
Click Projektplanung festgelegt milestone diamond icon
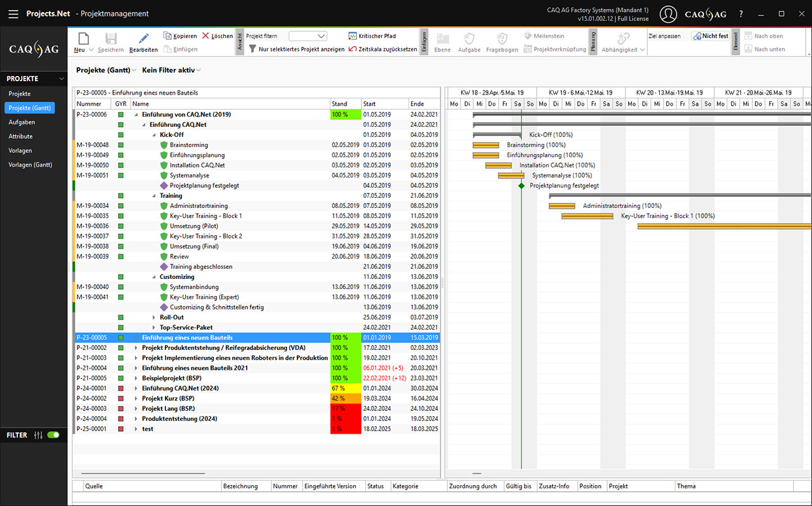coord(164,186)
